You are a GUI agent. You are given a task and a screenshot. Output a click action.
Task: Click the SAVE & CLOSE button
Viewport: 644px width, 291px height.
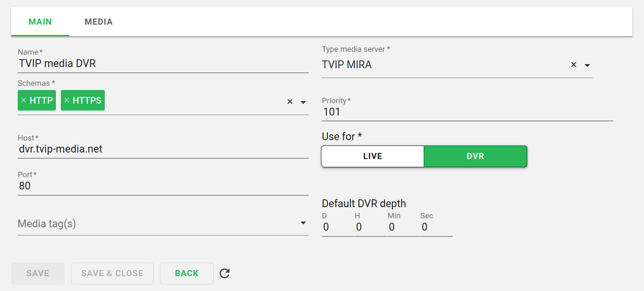point(112,273)
